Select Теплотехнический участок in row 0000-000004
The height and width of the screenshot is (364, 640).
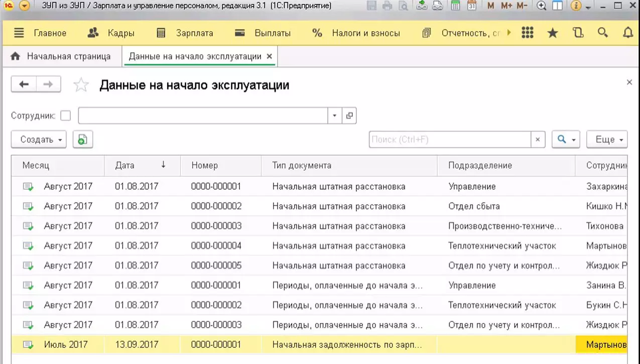[506, 246]
